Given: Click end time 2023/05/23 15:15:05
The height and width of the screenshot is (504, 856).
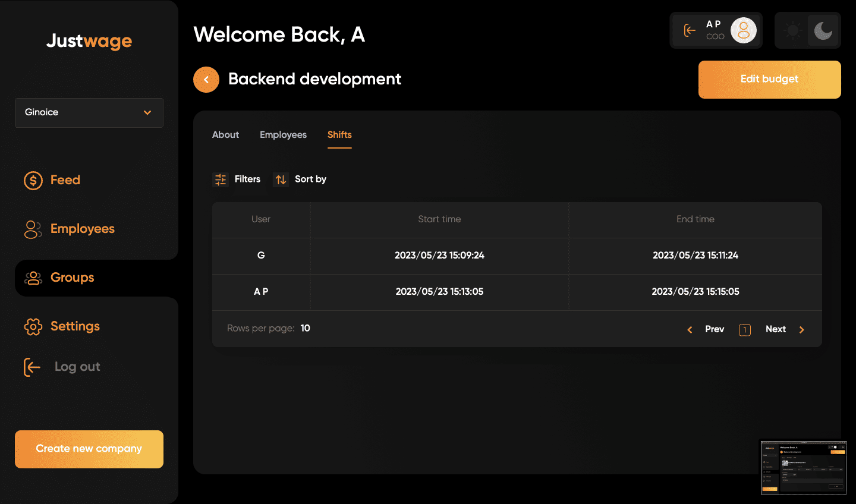Looking at the screenshot, I should pyautogui.click(x=695, y=292).
